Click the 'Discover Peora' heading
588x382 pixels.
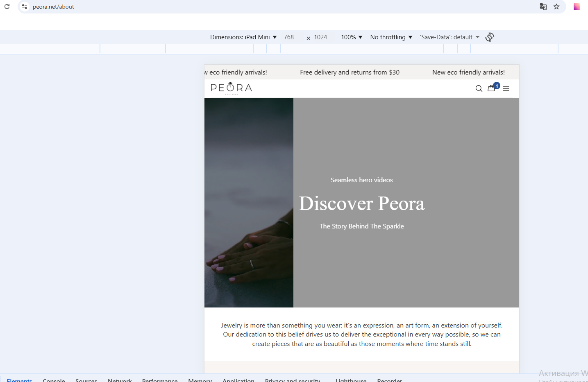point(362,203)
